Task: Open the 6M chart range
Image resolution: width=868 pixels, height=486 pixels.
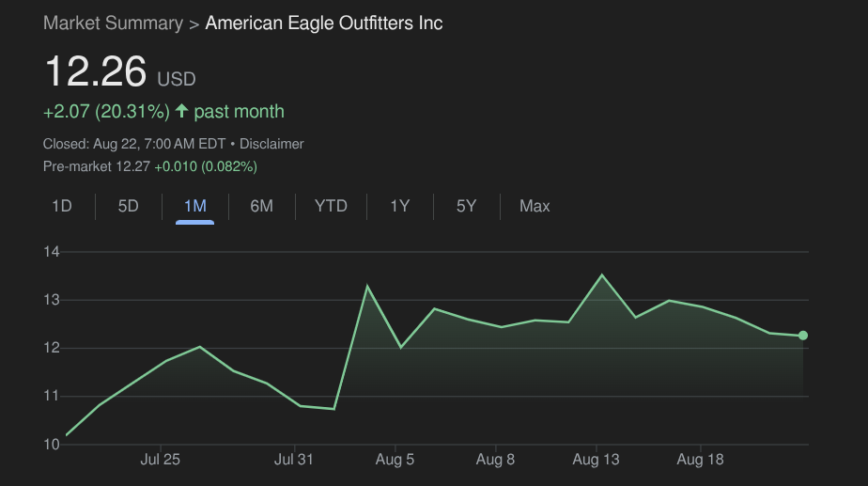Action: point(261,206)
